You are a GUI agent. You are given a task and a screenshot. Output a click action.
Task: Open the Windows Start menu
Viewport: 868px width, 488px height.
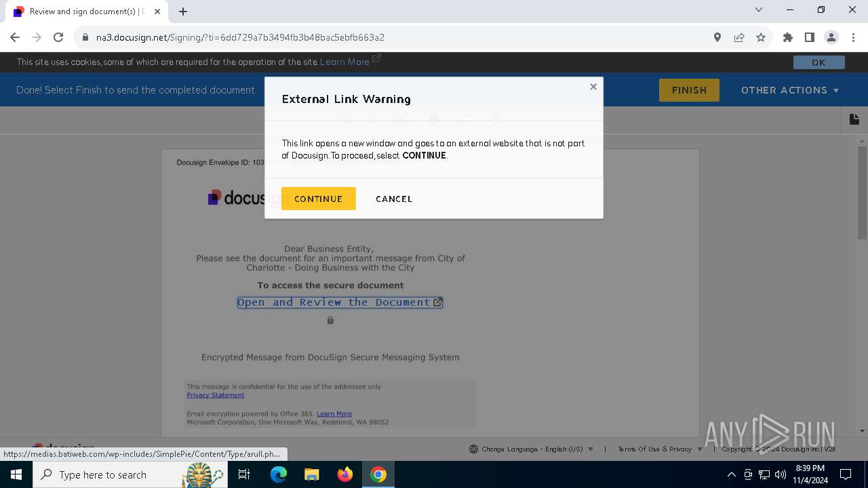[x=16, y=474]
